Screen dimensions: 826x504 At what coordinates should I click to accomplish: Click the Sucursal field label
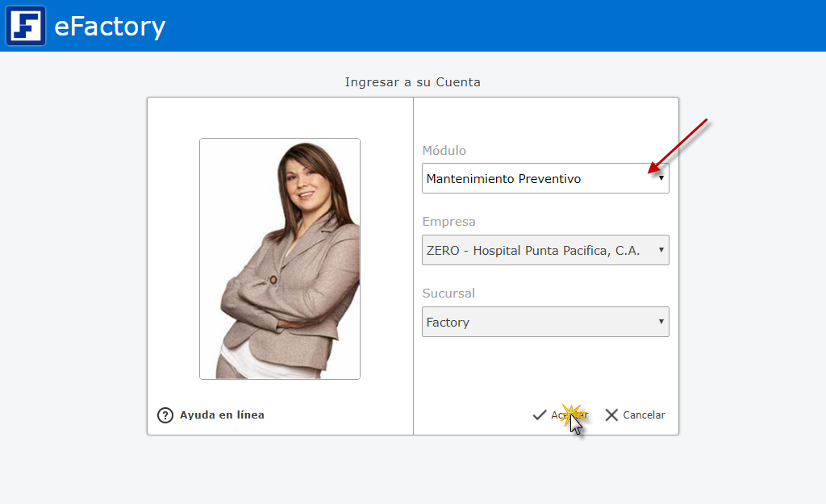(x=448, y=294)
